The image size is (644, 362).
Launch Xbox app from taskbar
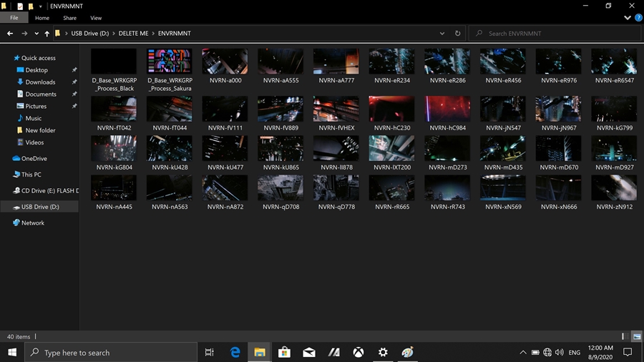[358, 352]
